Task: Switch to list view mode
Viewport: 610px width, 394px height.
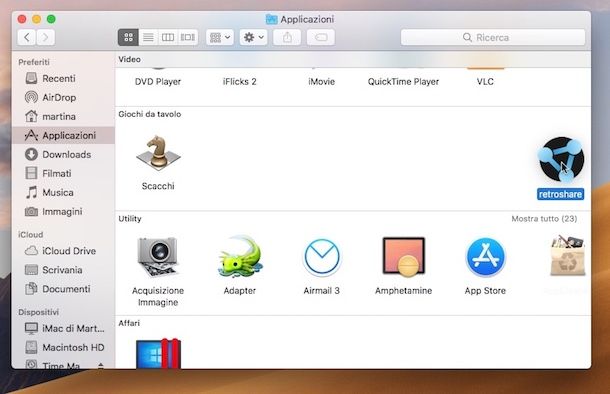Action: [148, 37]
